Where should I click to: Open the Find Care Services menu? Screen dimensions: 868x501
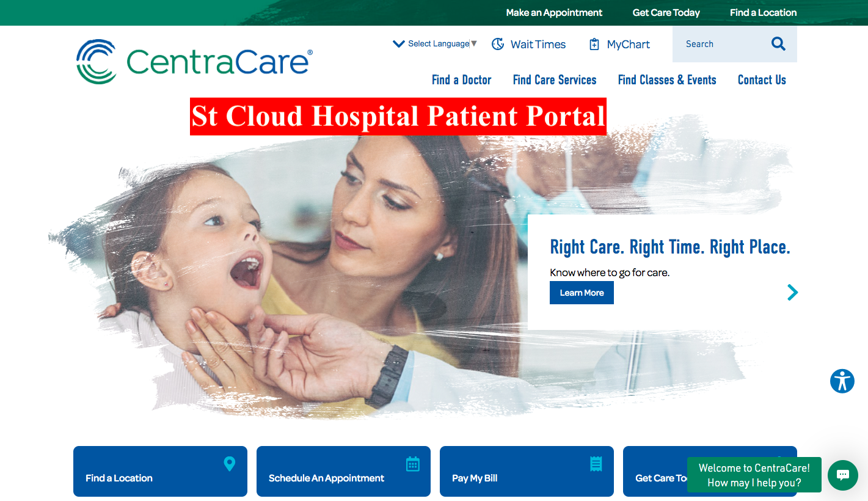(x=555, y=80)
